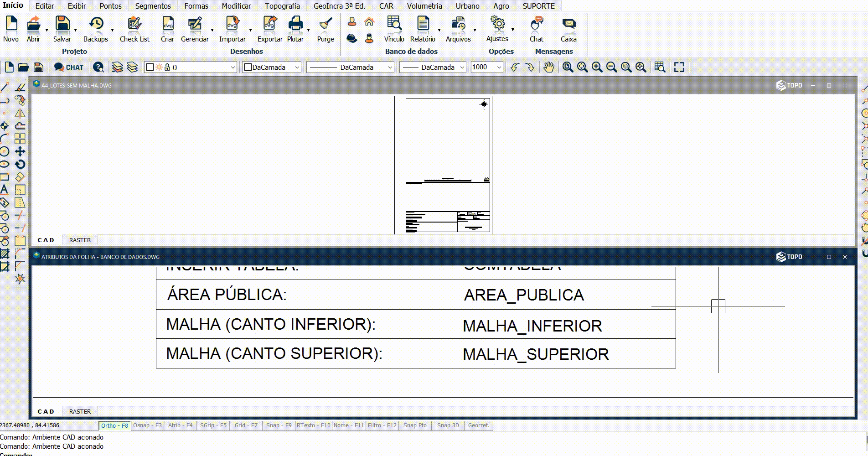The width and height of the screenshot is (868, 456).
Task: Select the RASTER tab of the bottom drawing
Action: 80,411
